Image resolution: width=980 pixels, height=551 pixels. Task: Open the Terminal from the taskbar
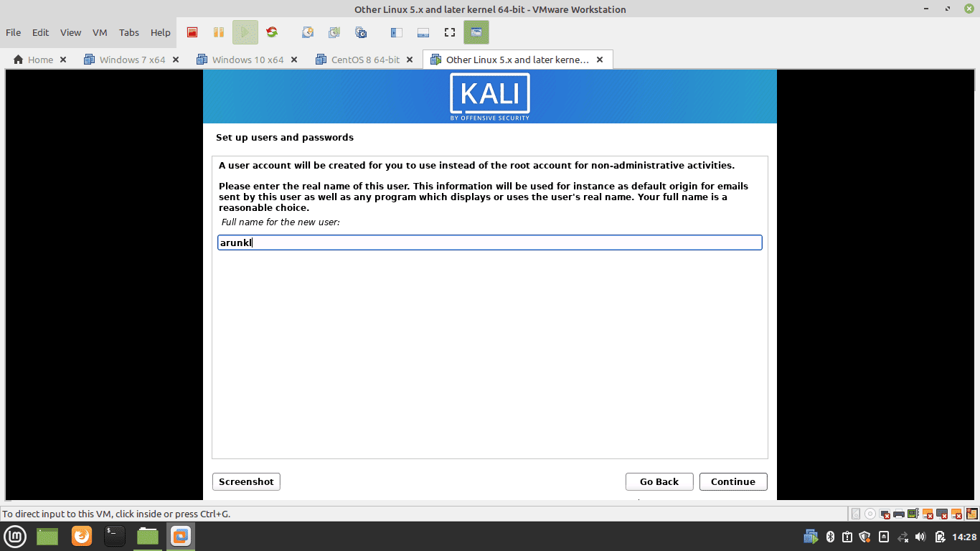(x=115, y=536)
